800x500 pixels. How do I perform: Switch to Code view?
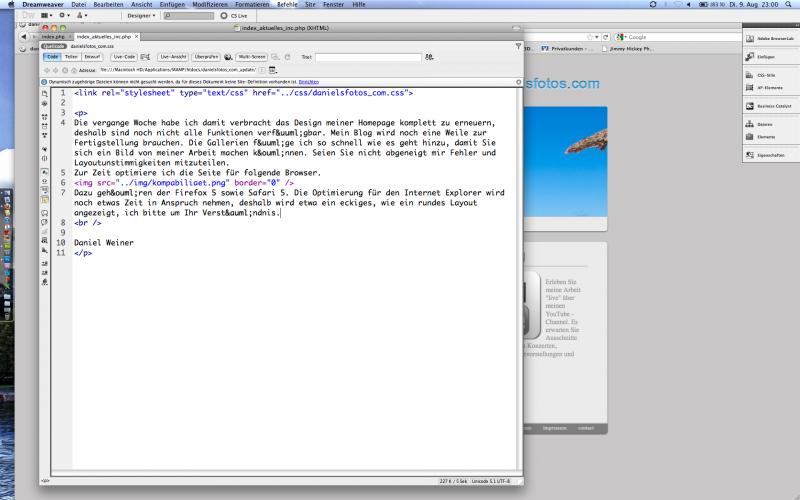[x=50, y=57]
